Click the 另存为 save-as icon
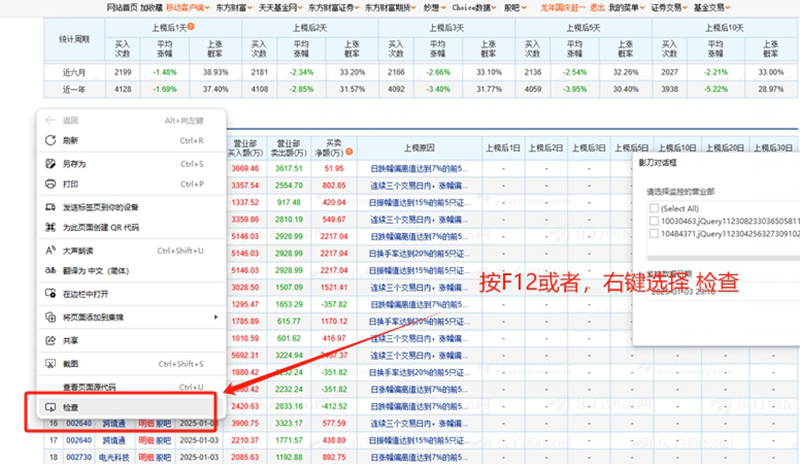This screenshot has height=464, width=800. [51, 164]
